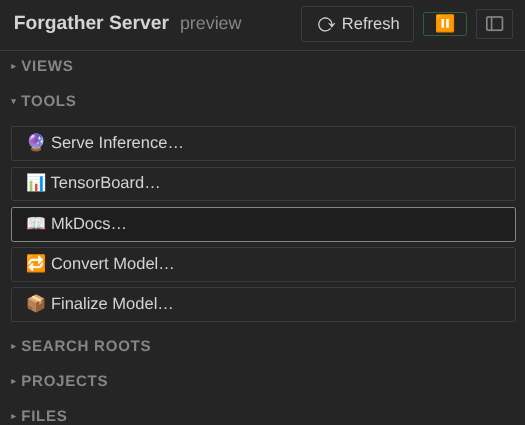Start the Convert Model tool
Image resolution: width=525 pixels, height=425 pixels.
pyautogui.click(x=263, y=265)
